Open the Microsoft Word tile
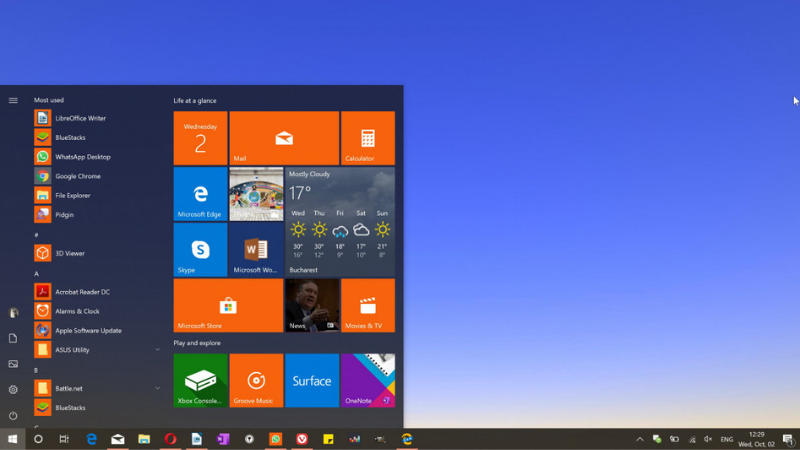 point(256,250)
